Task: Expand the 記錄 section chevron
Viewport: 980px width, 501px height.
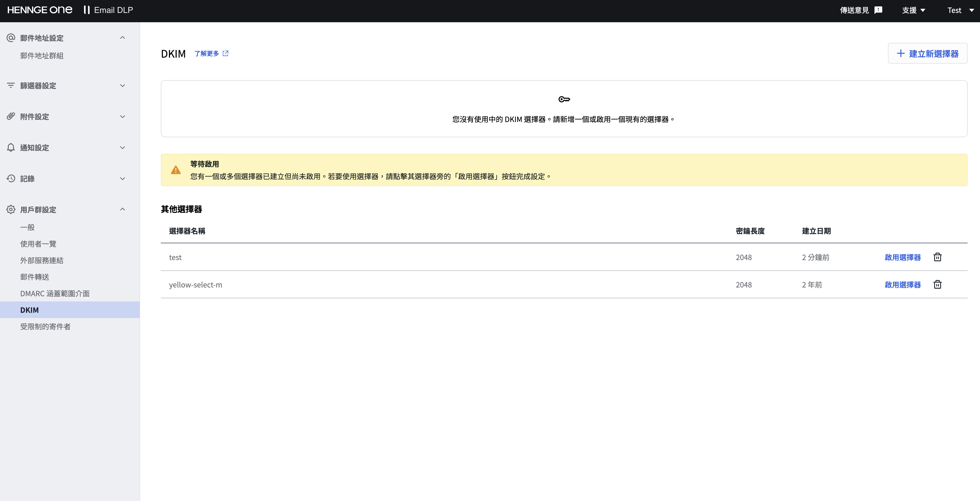Action: (x=123, y=179)
